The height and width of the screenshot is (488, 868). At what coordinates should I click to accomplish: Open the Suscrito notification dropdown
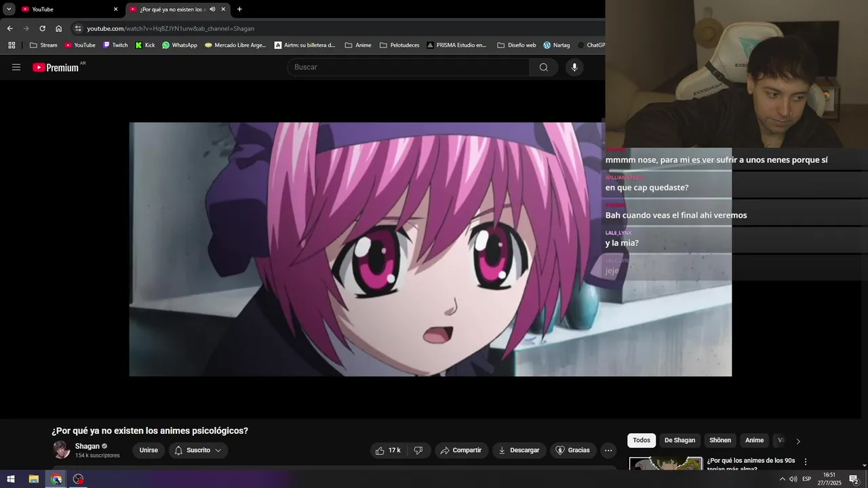coord(198,450)
